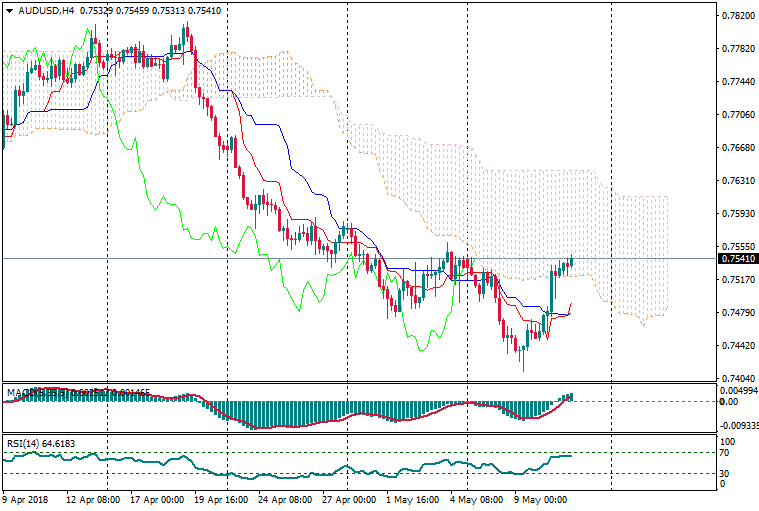Click the 0.77060 price scale label

[x=737, y=115]
